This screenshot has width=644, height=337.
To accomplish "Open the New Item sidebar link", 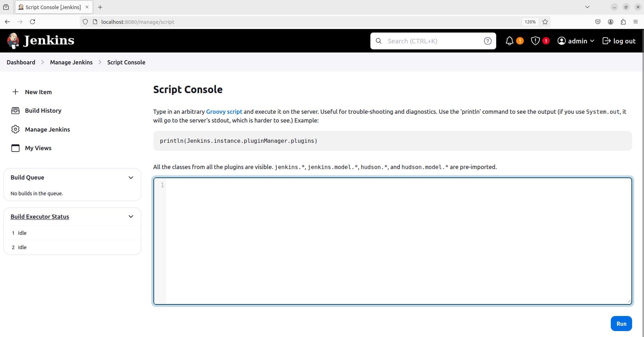I will 38,92.
